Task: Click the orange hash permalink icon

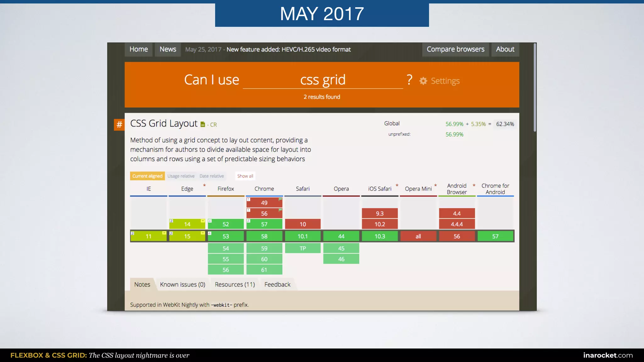Action: pos(119,124)
